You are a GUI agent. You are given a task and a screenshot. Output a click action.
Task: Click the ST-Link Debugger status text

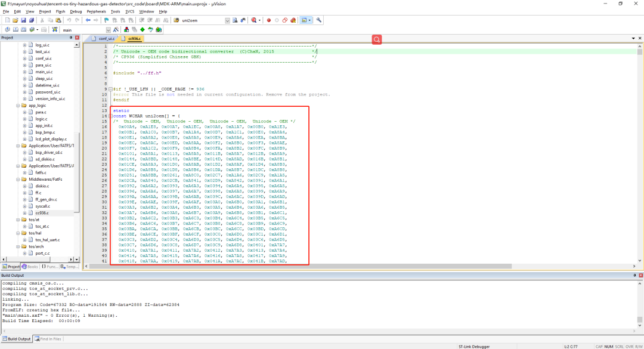tap(474, 347)
